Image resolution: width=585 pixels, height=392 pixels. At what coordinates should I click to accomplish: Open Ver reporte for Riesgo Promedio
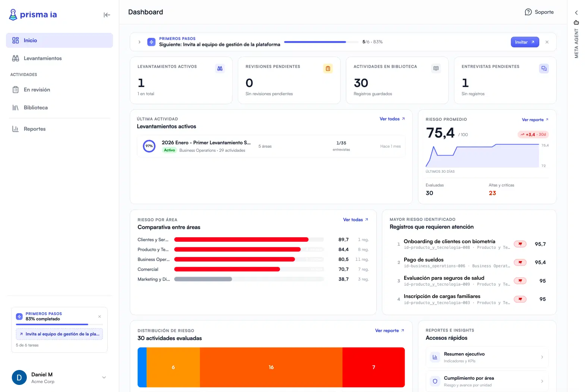coord(535,120)
